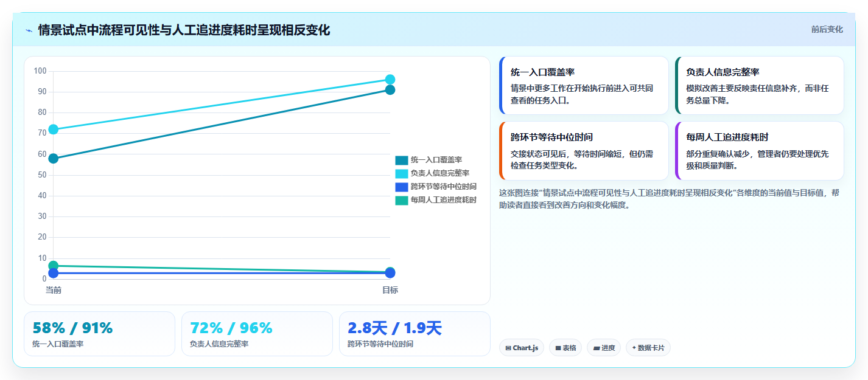This screenshot has height=380, width=868.
Task: Click the chart icon in the Chart.js tag
Action: point(508,348)
